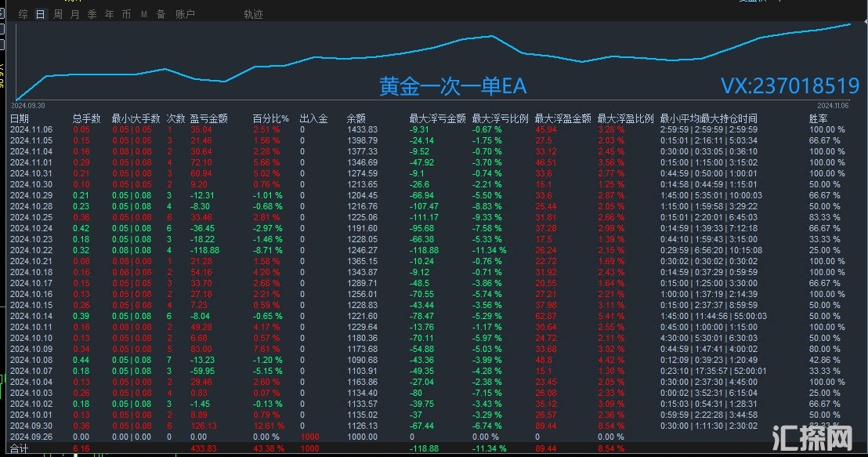This screenshot has height=457, width=868.
Task: Select the 2024.10.22 date cell
Action: point(31,250)
